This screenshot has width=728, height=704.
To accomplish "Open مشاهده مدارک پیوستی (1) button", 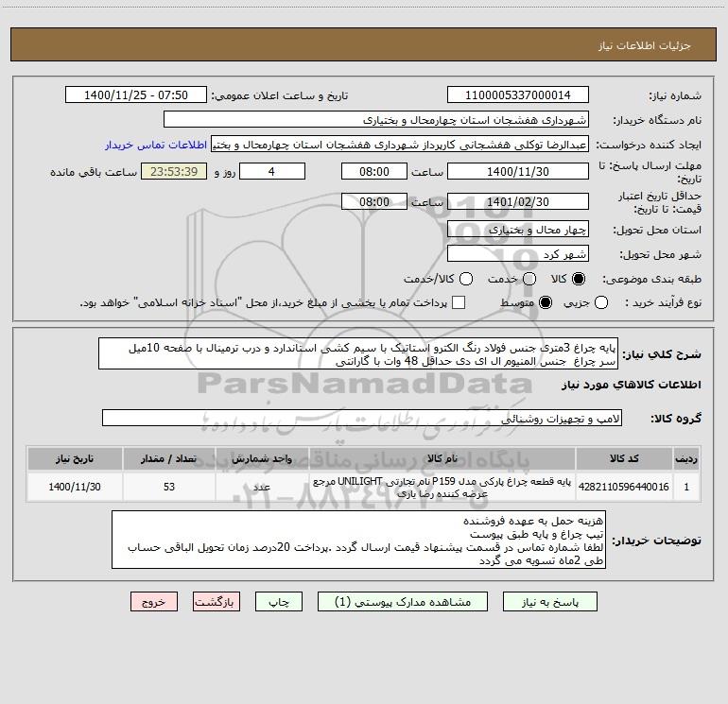I will [403, 601].
